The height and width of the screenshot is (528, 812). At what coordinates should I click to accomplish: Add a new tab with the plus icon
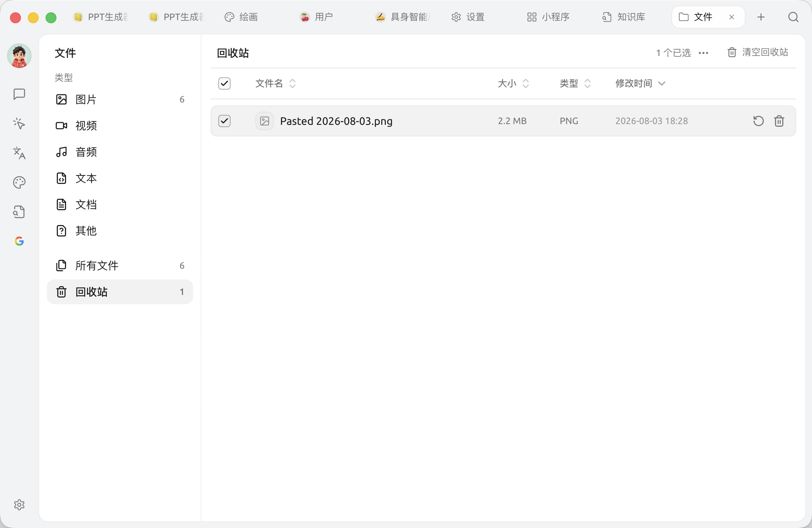(761, 17)
